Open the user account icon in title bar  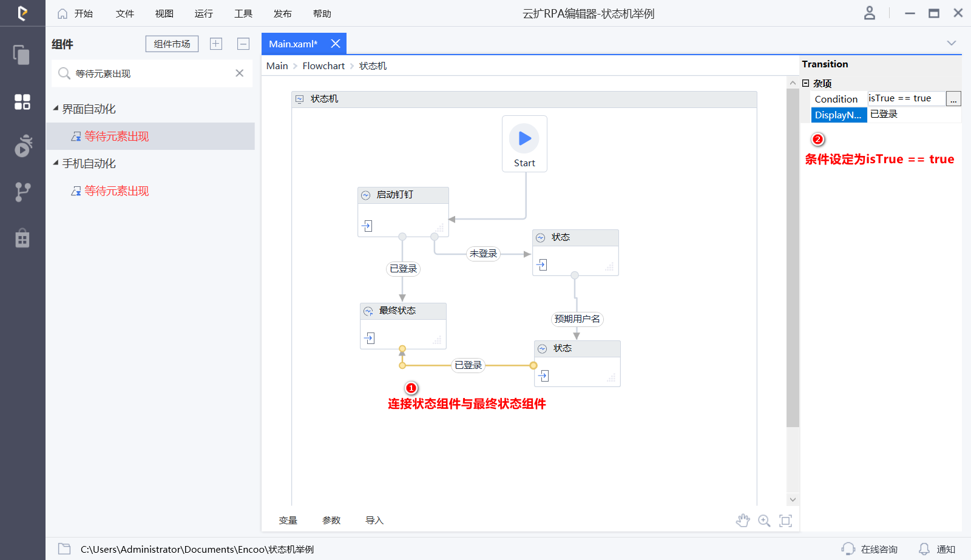coord(869,13)
